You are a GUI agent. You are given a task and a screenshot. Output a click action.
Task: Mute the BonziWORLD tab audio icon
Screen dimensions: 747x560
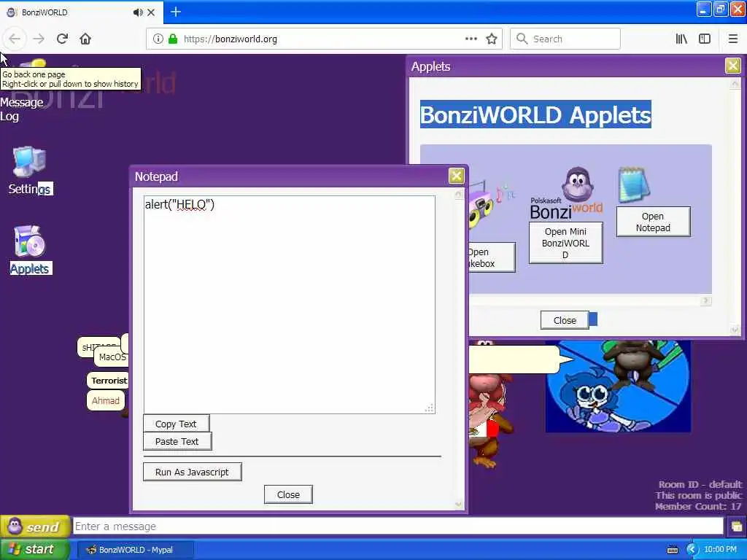[x=138, y=12]
